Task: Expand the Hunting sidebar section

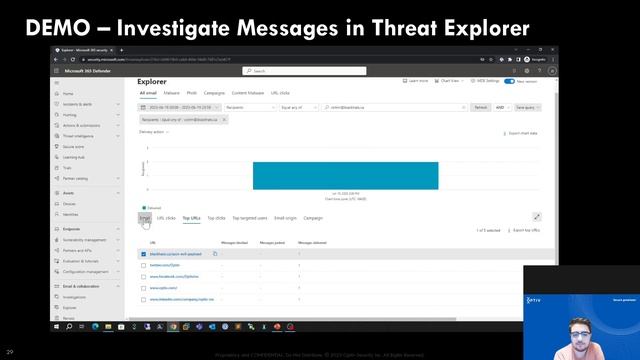Action: pos(118,115)
